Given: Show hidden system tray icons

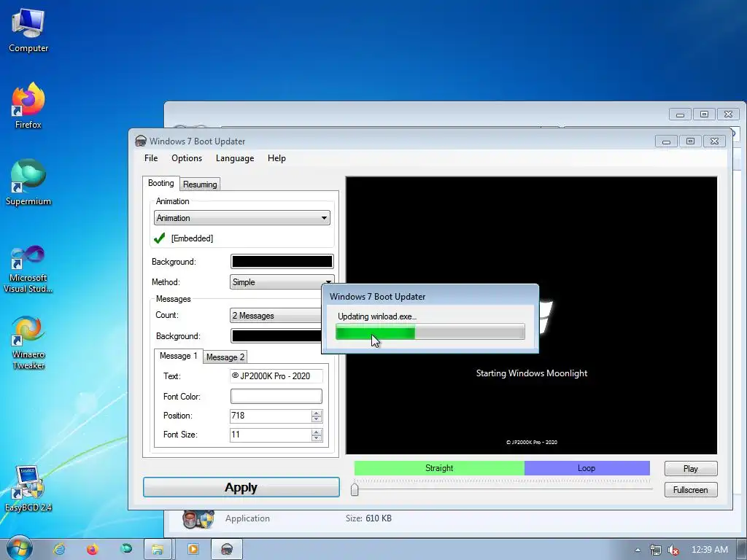Looking at the screenshot, I should point(638,550).
